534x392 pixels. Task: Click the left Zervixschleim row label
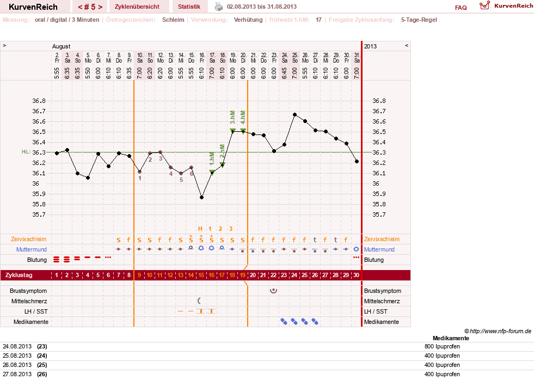(29, 239)
